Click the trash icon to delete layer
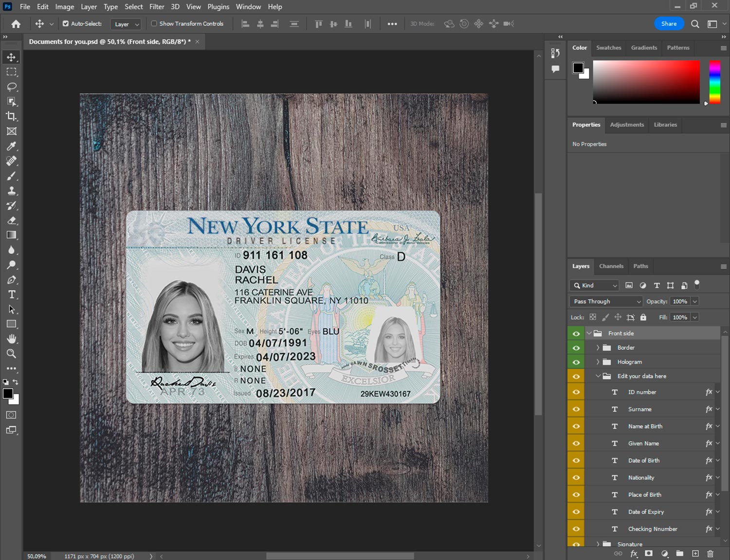 tap(710, 554)
